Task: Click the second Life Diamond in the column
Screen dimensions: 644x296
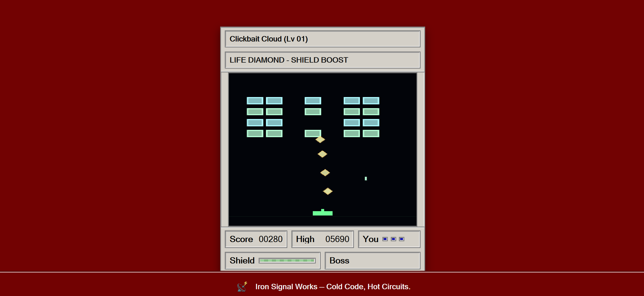Action: point(322,154)
